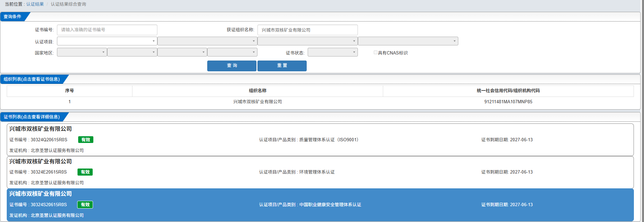Click organization row 兴城市双核矿业有限公司 in 组织列表
This screenshot has width=644, height=222.
click(257, 102)
